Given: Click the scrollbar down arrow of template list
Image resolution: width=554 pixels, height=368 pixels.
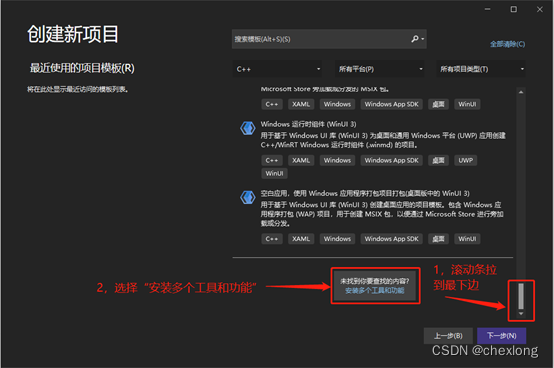Looking at the screenshot, I should [521, 313].
